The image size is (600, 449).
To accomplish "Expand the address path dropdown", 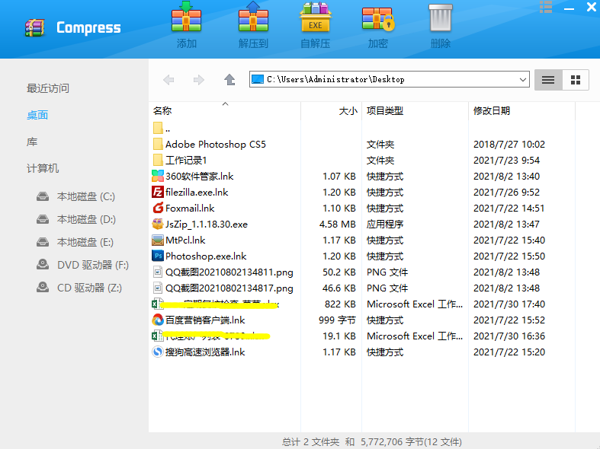I will [x=523, y=80].
